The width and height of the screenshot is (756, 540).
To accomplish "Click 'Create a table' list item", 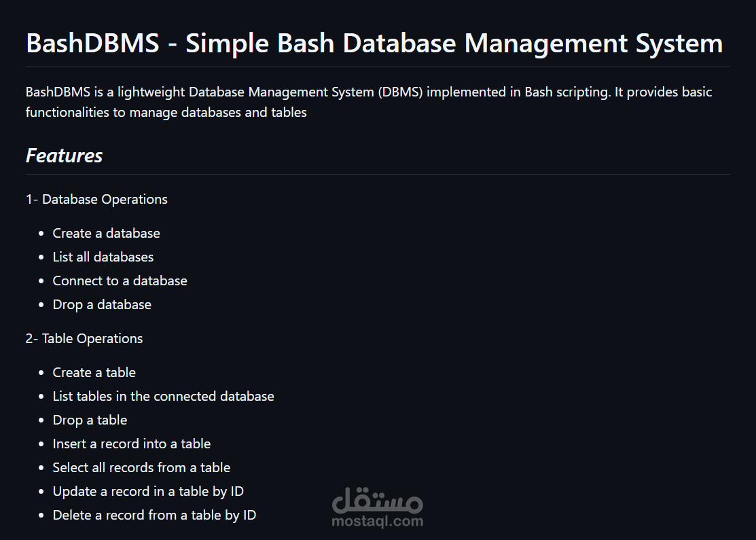I will 94,372.
